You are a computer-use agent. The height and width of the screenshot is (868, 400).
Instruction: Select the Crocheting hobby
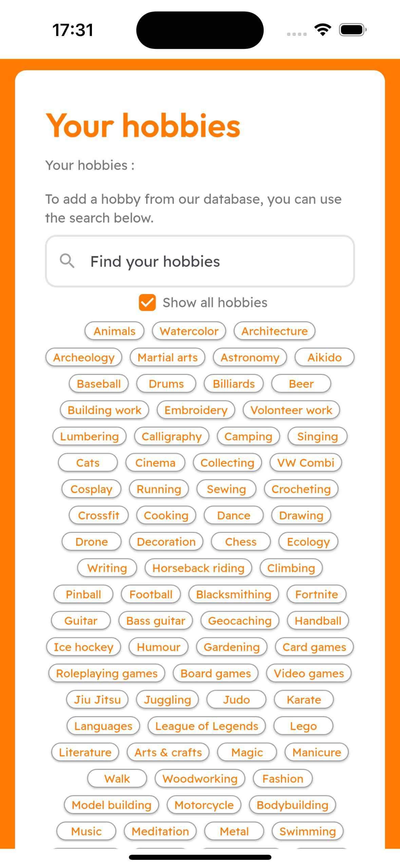tap(301, 489)
